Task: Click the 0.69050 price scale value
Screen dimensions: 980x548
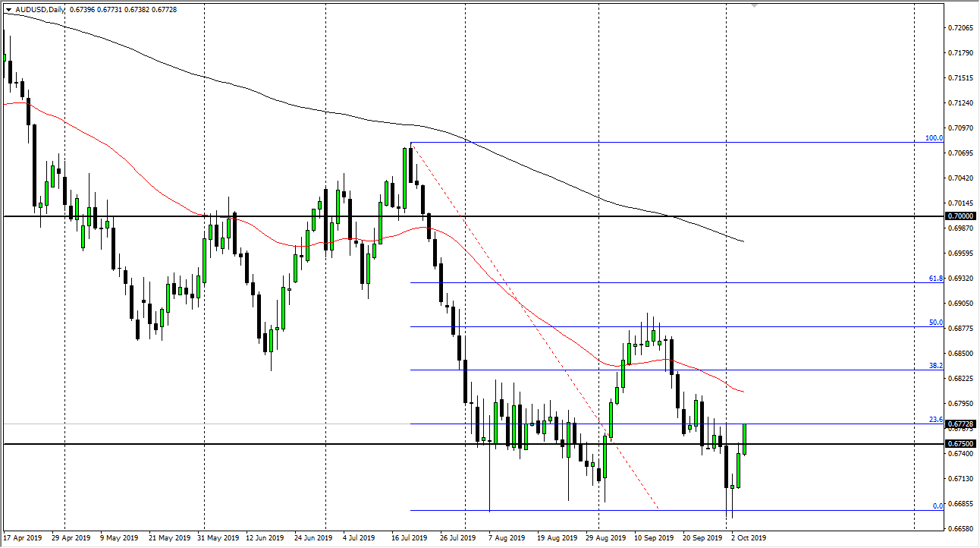Action: pos(960,304)
